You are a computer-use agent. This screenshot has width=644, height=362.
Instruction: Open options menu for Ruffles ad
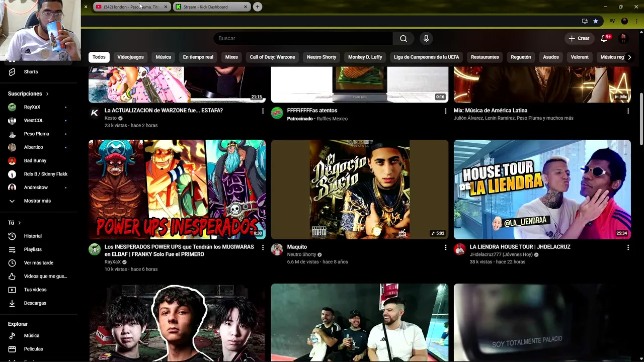[445, 111]
